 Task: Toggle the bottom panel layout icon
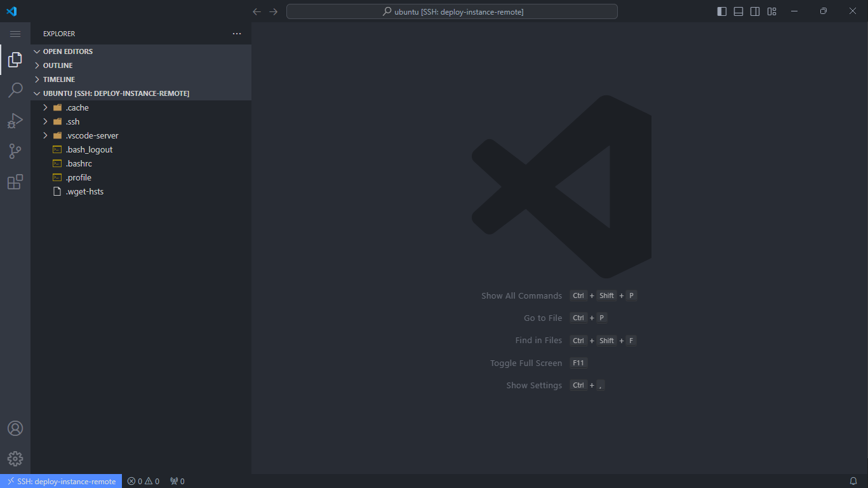[738, 11]
